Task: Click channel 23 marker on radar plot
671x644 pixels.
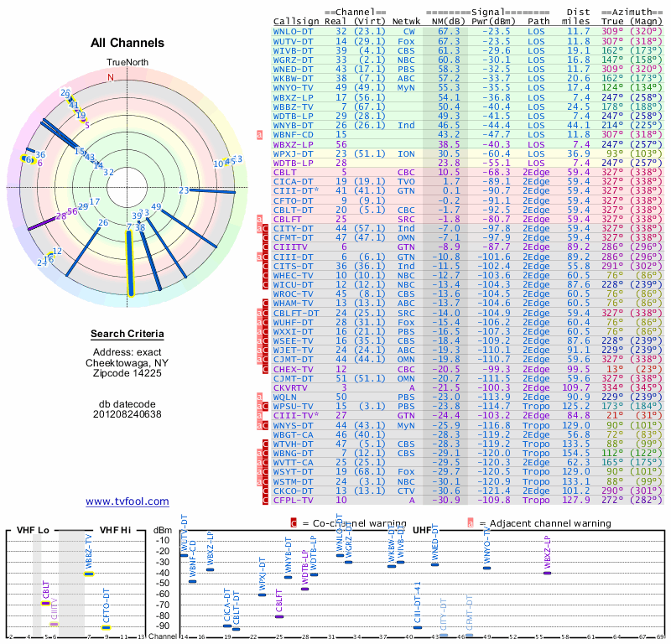Action: [184, 190]
